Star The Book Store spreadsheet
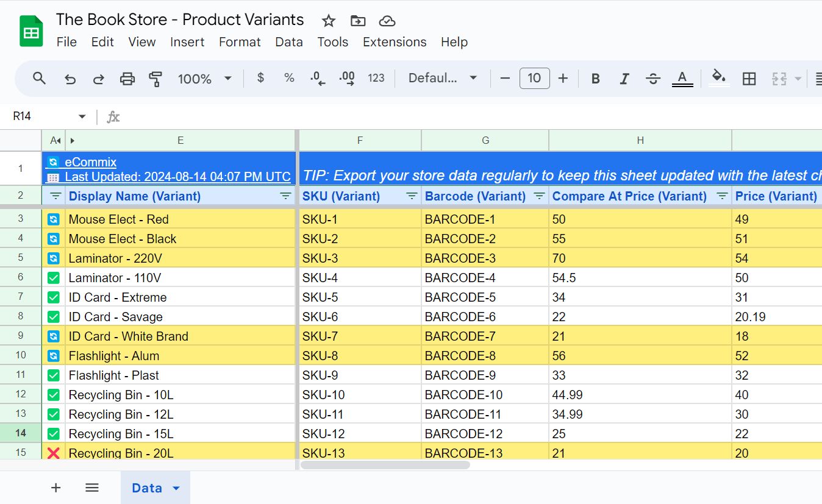822x504 pixels. 329,20
